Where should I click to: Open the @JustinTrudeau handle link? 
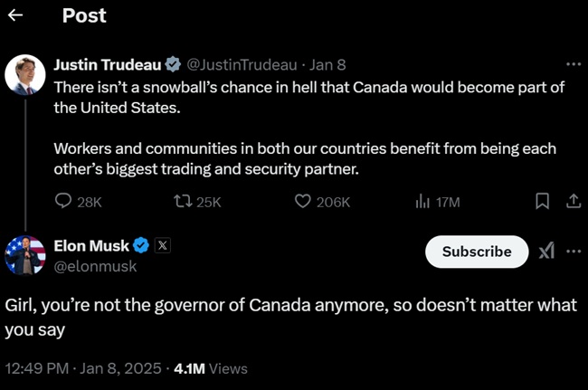(244, 65)
